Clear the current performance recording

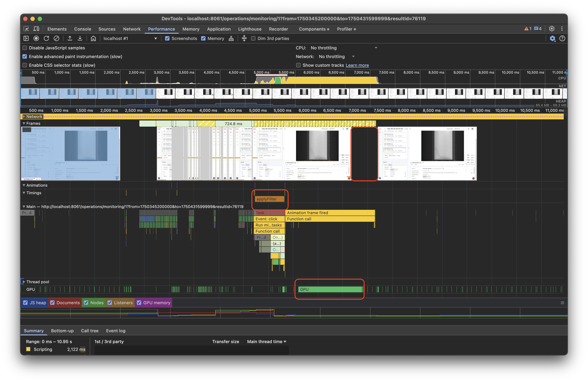[57, 38]
